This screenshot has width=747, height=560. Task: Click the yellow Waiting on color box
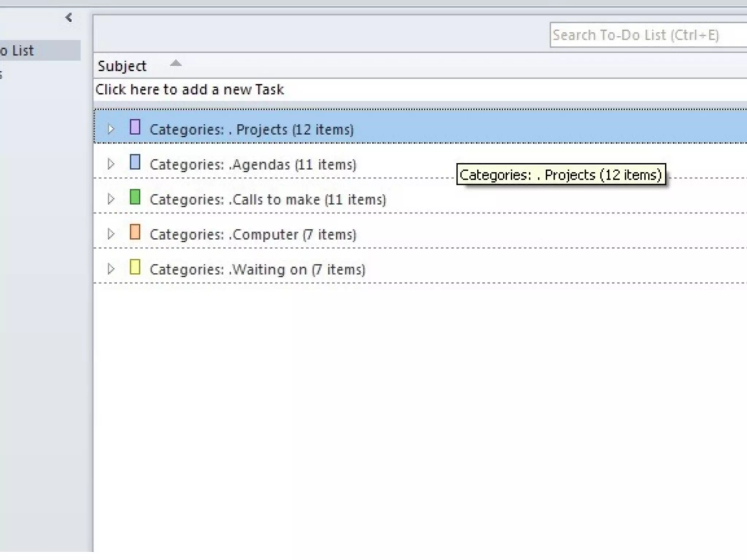135,267
